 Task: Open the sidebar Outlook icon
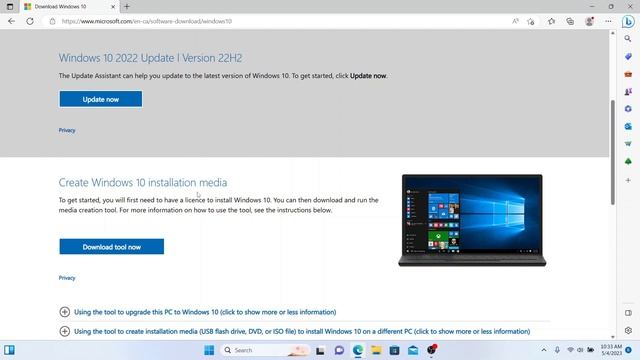tap(628, 127)
